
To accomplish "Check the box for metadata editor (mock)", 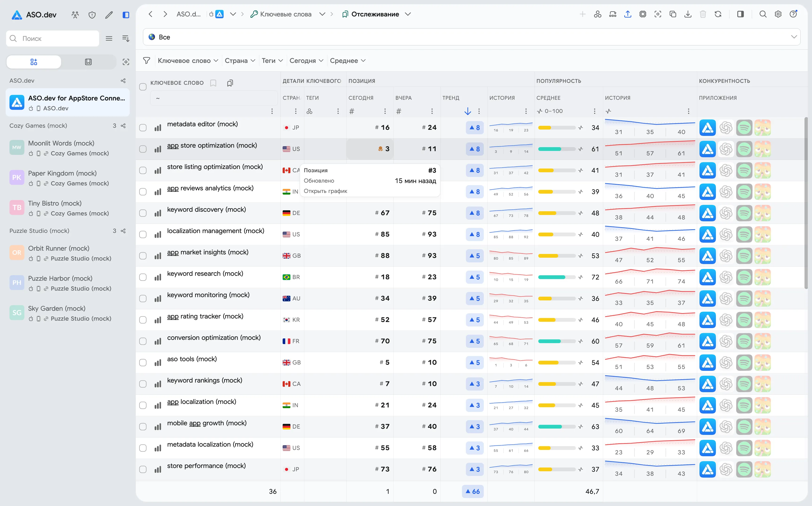I will click(143, 127).
